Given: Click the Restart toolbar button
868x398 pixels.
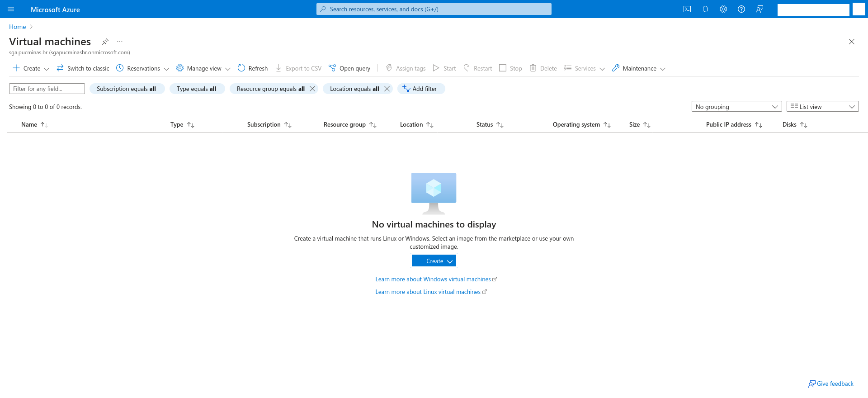Looking at the screenshot, I should [x=477, y=68].
